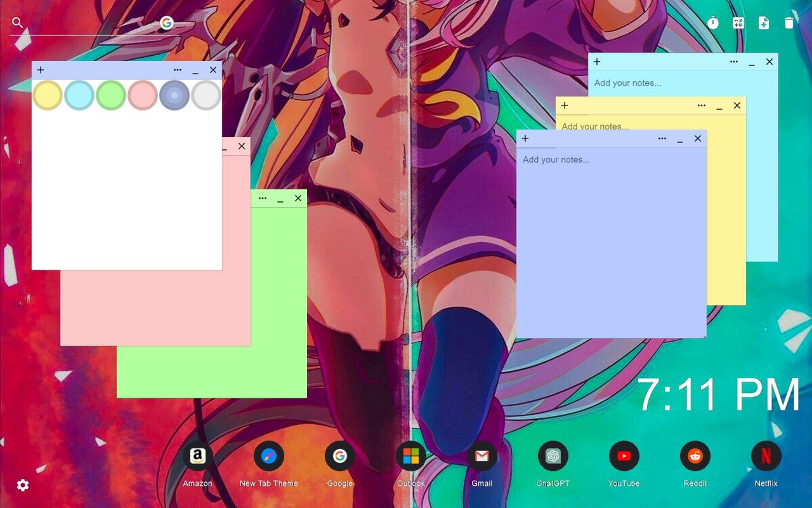Click the trash can icon
Viewport: 812px width, 508px height.
pyautogui.click(x=789, y=23)
